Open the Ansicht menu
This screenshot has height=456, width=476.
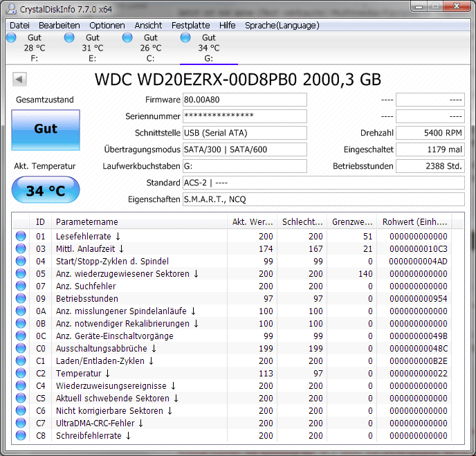pos(148,25)
